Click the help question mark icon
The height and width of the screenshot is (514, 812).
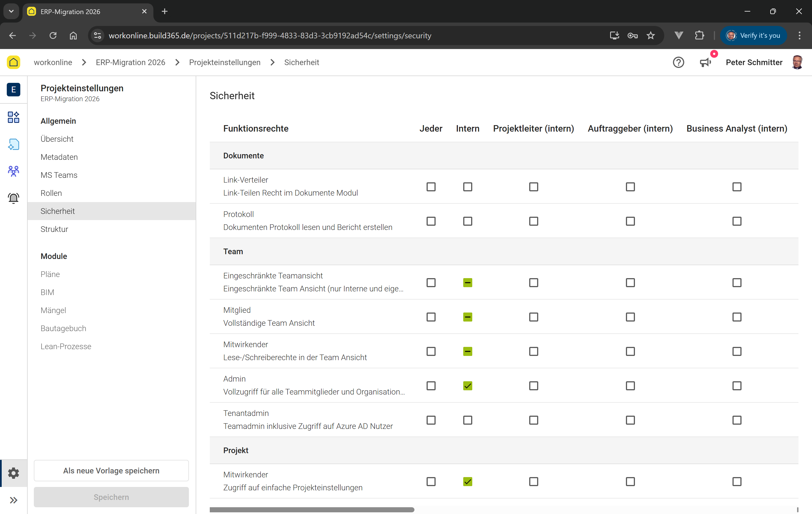coord(678,62)
